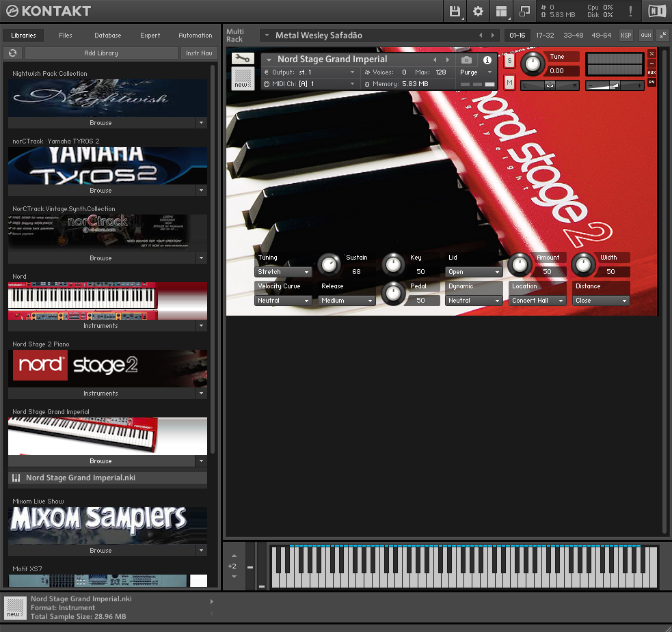Expand Nightwish Pack Collection options arrow
The image size is (672, 632).
coord(202,122)
